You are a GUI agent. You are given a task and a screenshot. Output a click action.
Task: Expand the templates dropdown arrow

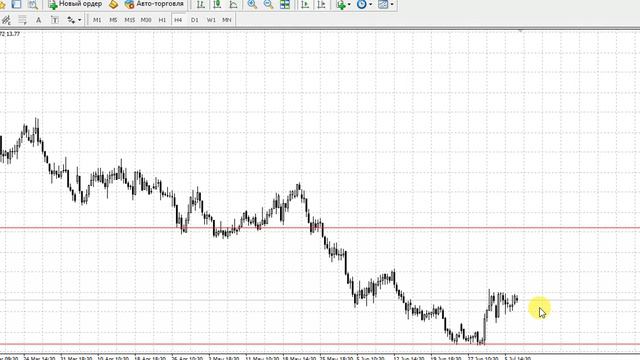pos(392,4)
